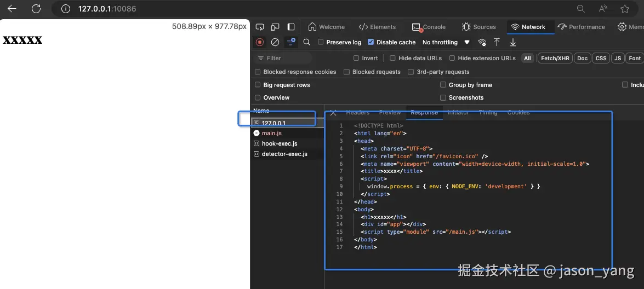Go back with the browser back arrow
This screenshot has height=289, width=644.
coord(12,9)
